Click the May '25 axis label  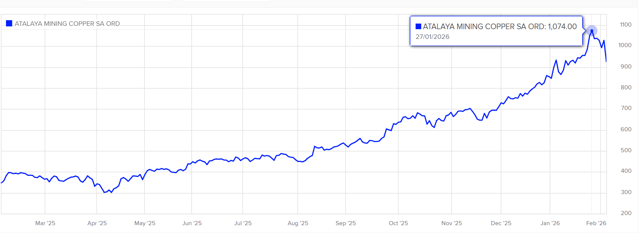145,223
